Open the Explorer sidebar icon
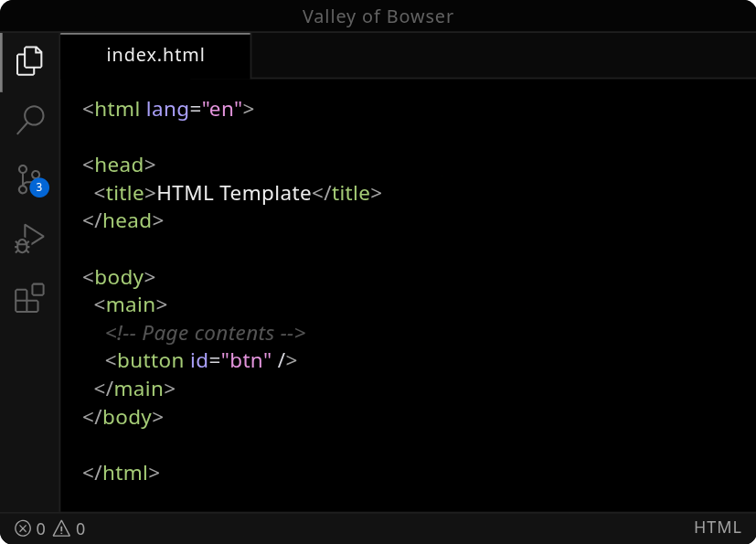This screenshot has height=544, width=756. coord(29,60)
